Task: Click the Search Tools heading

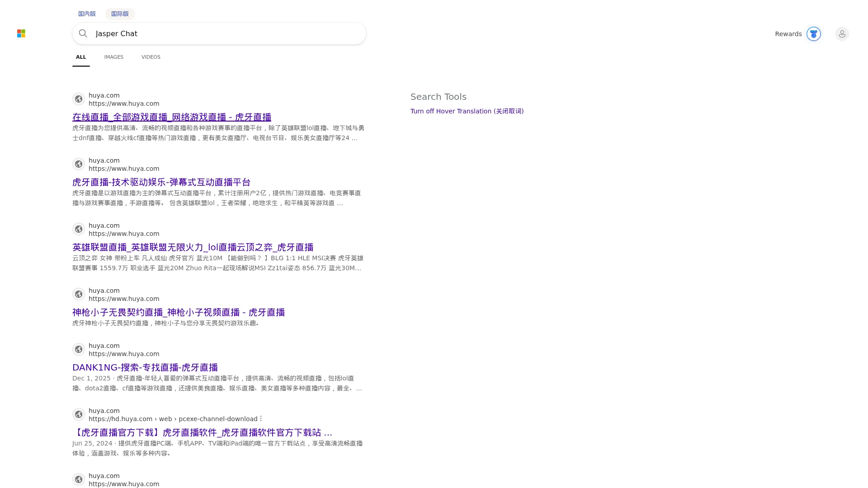Action: click(x=439, y=97)
